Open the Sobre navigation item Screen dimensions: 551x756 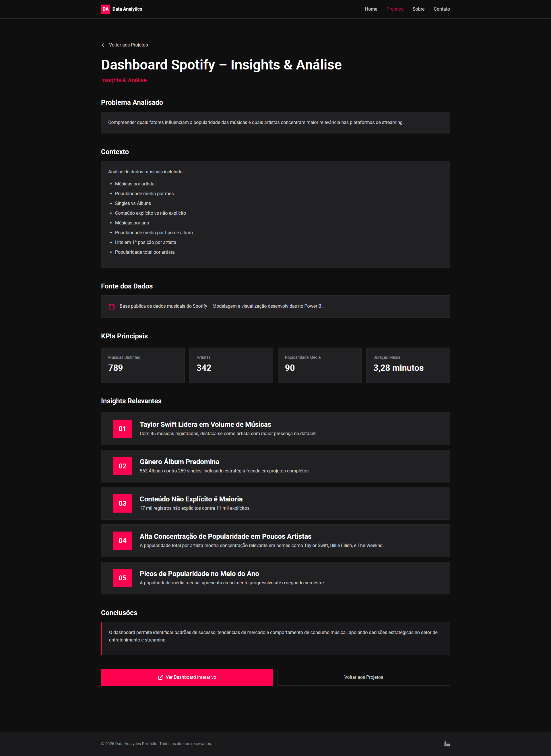coord(418,9)
